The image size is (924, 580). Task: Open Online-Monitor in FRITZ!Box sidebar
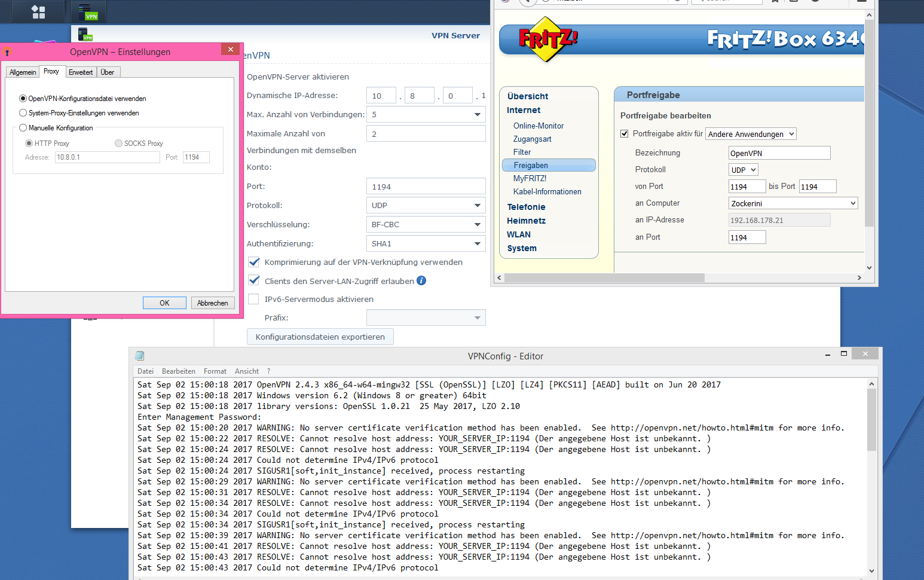(x=539, y=126)
